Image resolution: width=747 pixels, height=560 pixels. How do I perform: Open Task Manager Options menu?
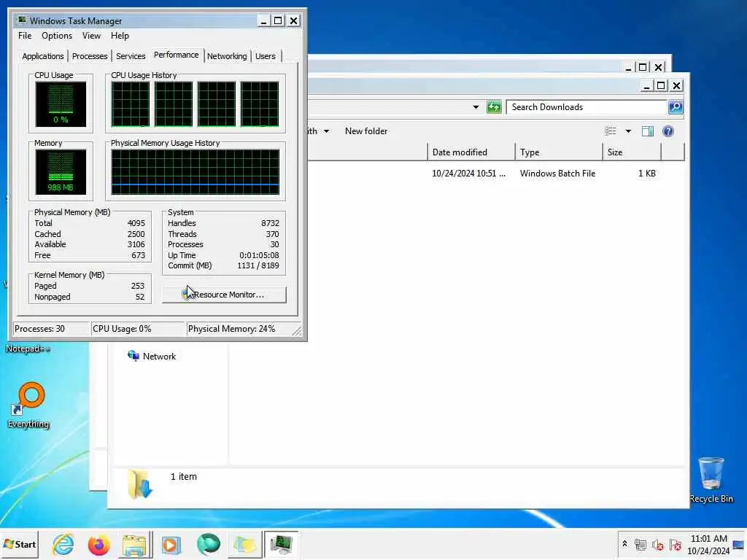[57, 36]
